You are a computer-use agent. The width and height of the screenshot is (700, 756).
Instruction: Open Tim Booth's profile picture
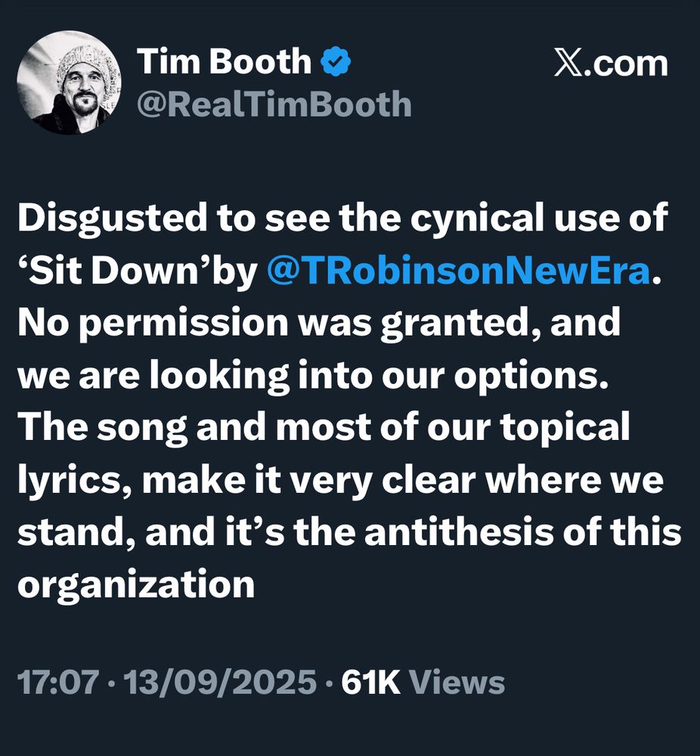pyautogui.click(x=69, y=82)
